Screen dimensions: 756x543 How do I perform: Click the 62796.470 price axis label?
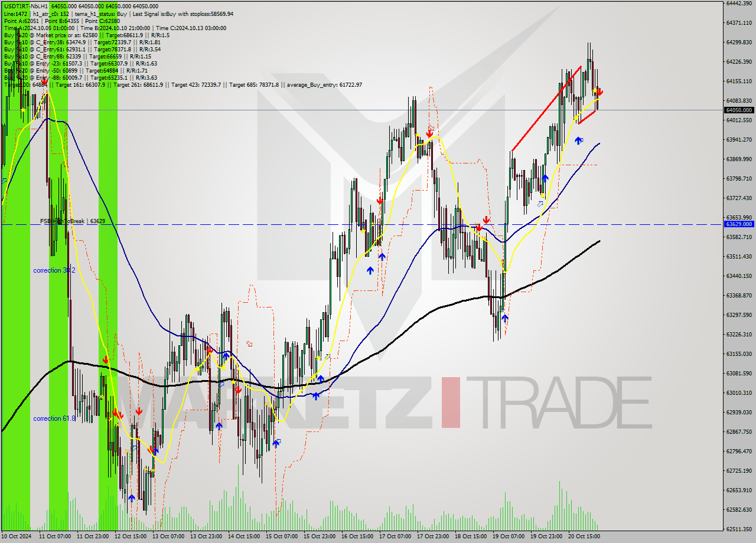click(x=739, y=451)
